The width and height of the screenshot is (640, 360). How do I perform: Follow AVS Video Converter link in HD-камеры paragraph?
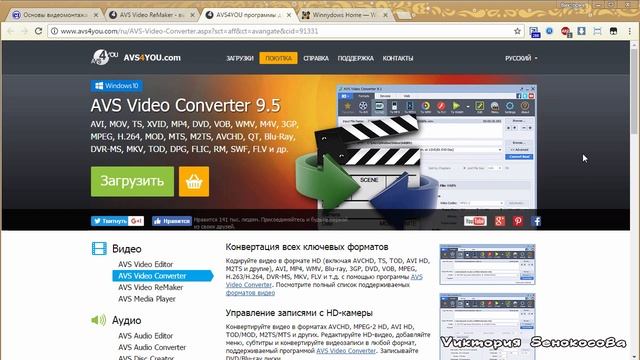(346, 351)
